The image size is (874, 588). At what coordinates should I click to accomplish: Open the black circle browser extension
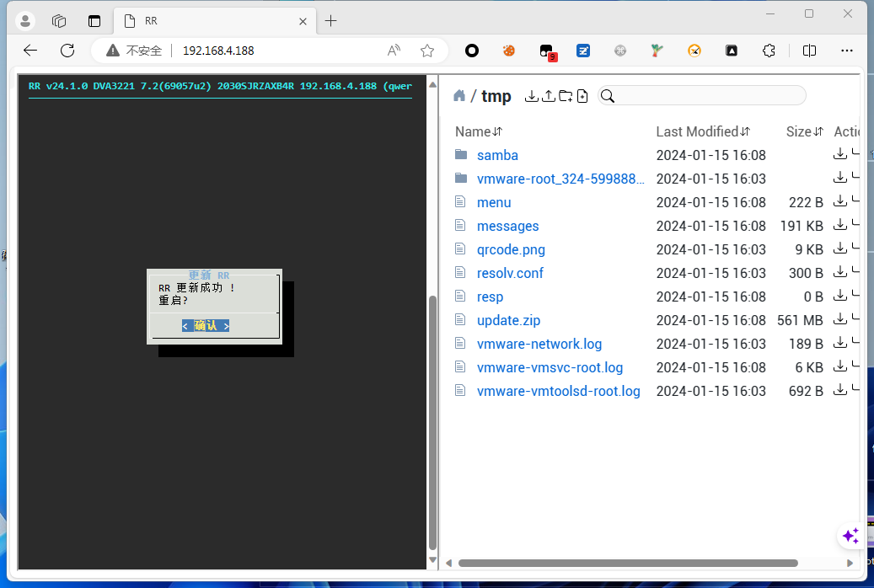(472, 51)
